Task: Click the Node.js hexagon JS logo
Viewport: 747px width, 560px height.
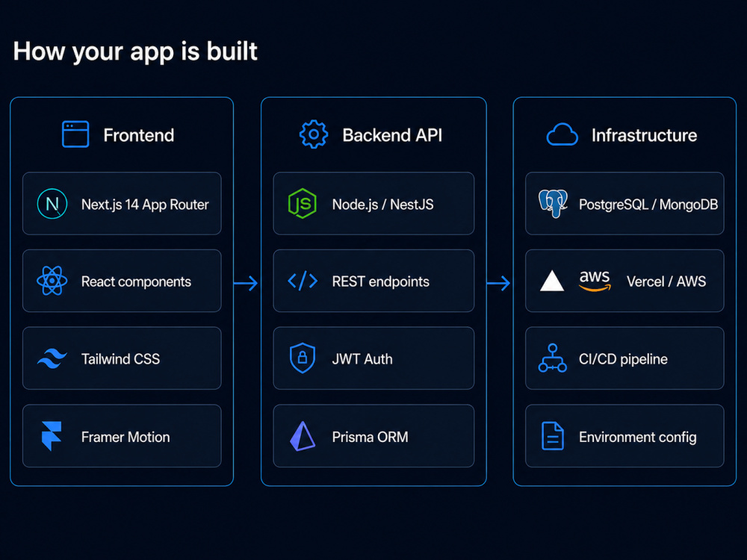Action: click(x=303, y=203)
